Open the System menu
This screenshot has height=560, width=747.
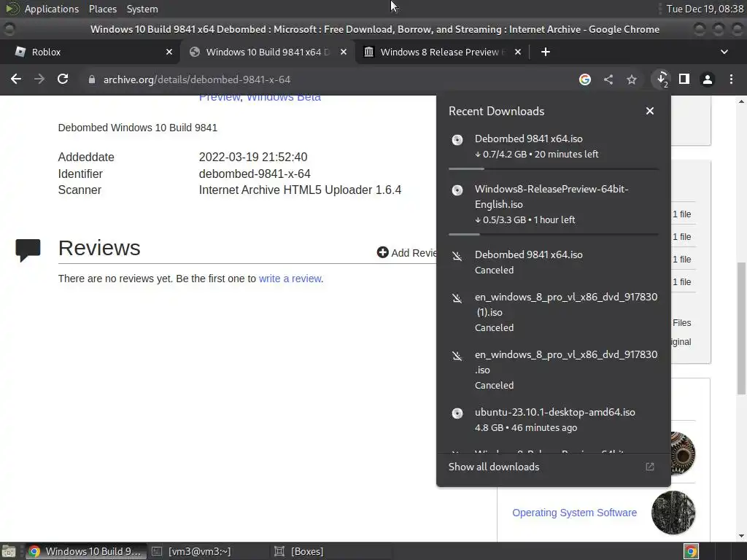point(142,9)
